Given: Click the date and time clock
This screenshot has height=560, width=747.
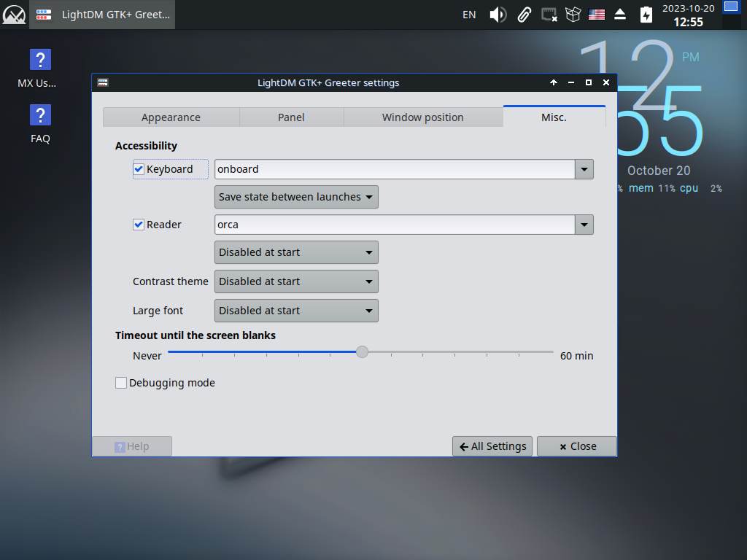Looking at the screenshot, I should 688,15.
